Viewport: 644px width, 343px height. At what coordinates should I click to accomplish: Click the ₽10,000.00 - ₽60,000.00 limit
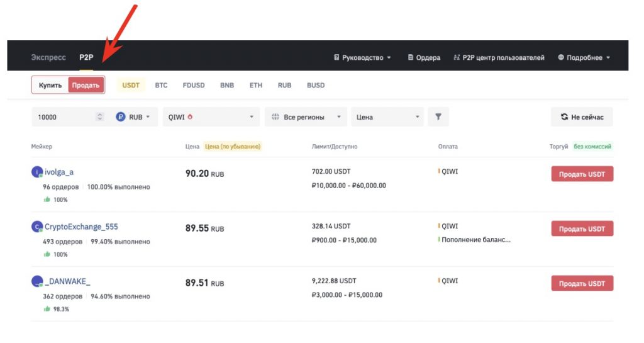[348, 186]
